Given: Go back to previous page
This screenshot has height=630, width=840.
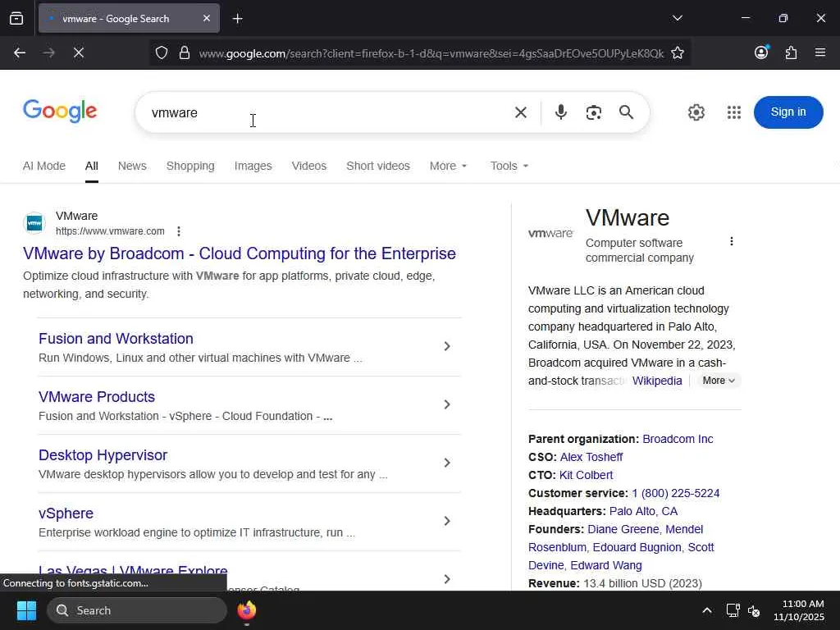Looking at the screenshot, I should tap(20, 52).
